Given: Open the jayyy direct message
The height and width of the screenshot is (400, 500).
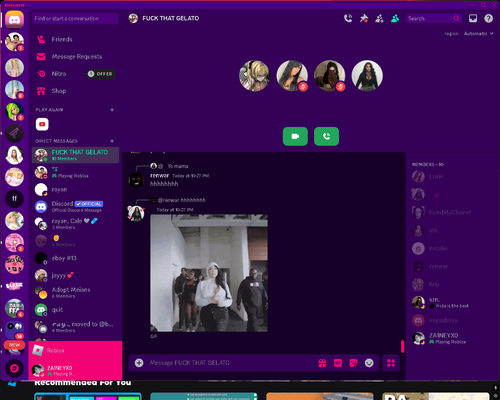Looking at the screenshot, I should [x=75, y=275].
